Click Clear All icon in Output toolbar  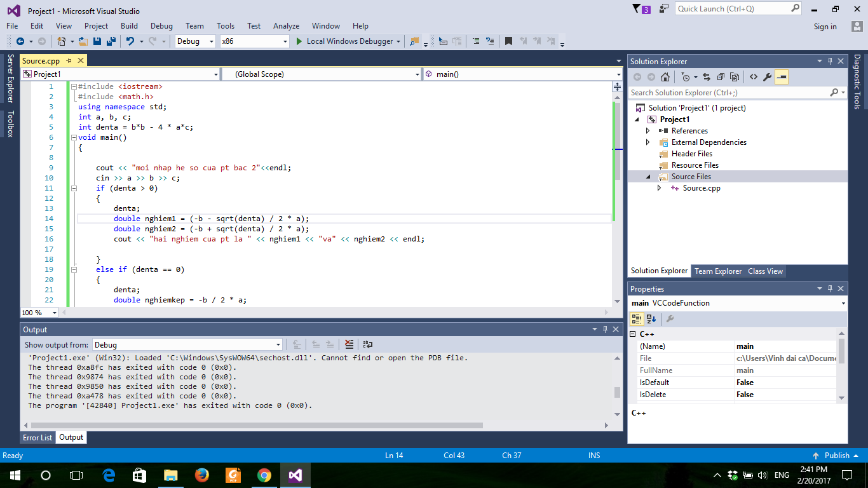(x=349, y=344)
